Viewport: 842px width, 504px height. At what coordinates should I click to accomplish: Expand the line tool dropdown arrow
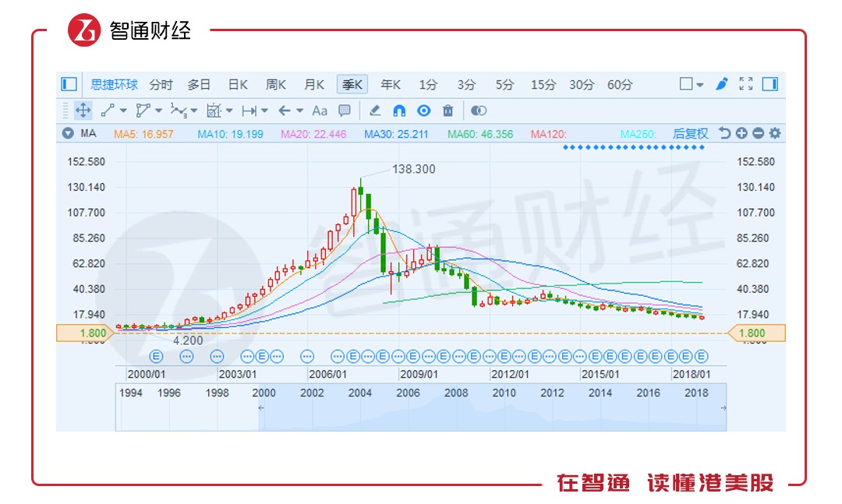pos(123,111)
